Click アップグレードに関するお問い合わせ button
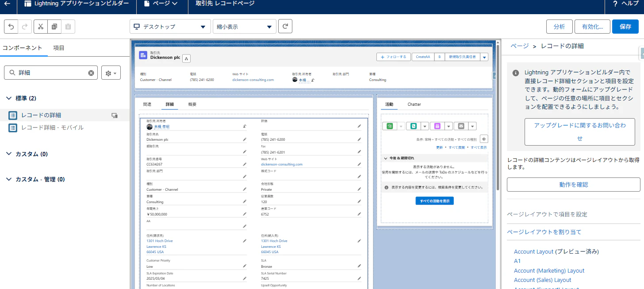The width and height of the screenshot is (644, 289). point(580,132)
